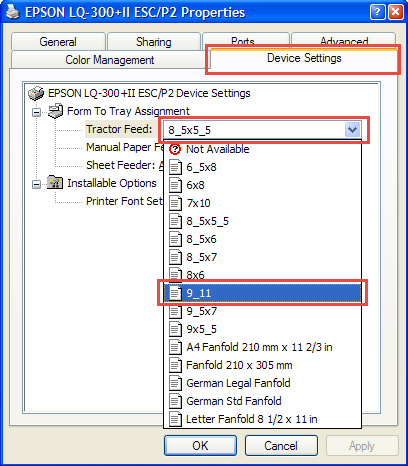
Task: Select the 8_5x6 paper size
Action: coord(262,239)
